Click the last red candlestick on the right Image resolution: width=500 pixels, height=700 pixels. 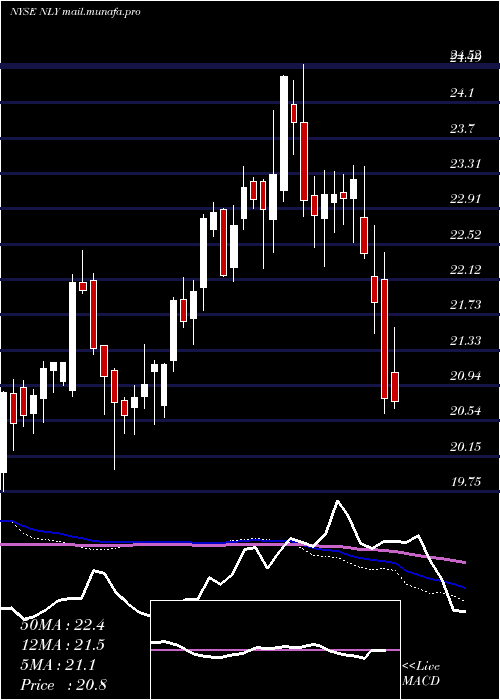[x=395, y=387]
